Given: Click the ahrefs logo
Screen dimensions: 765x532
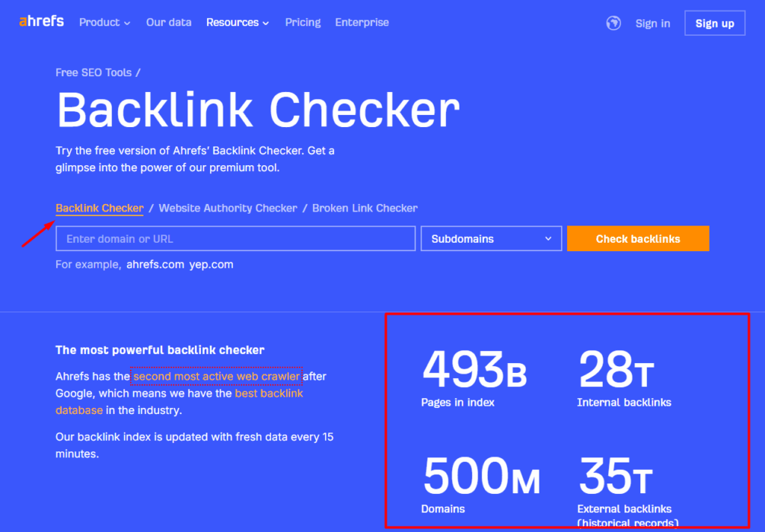Looking at the screenshot, I should coord(41,21).
